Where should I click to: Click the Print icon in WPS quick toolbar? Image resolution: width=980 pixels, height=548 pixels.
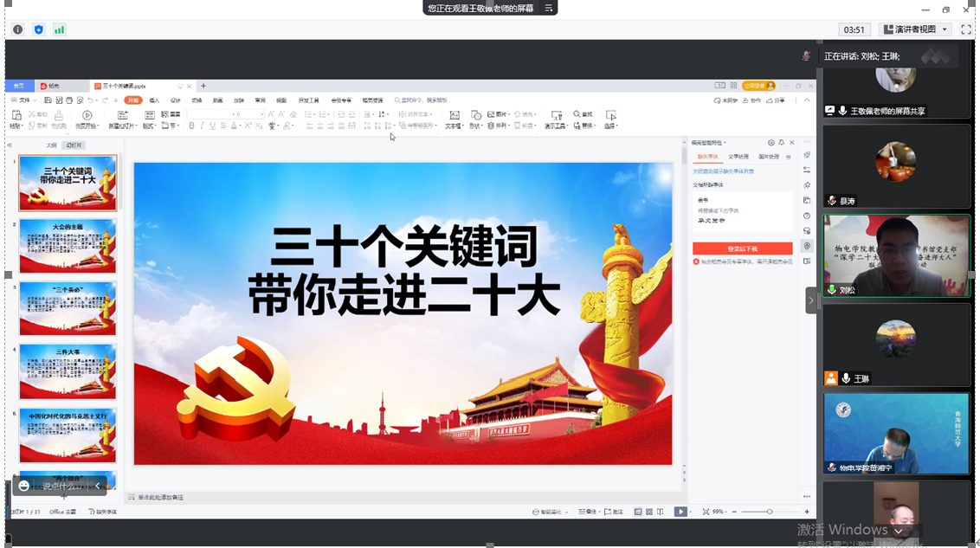tap(69, 100)
